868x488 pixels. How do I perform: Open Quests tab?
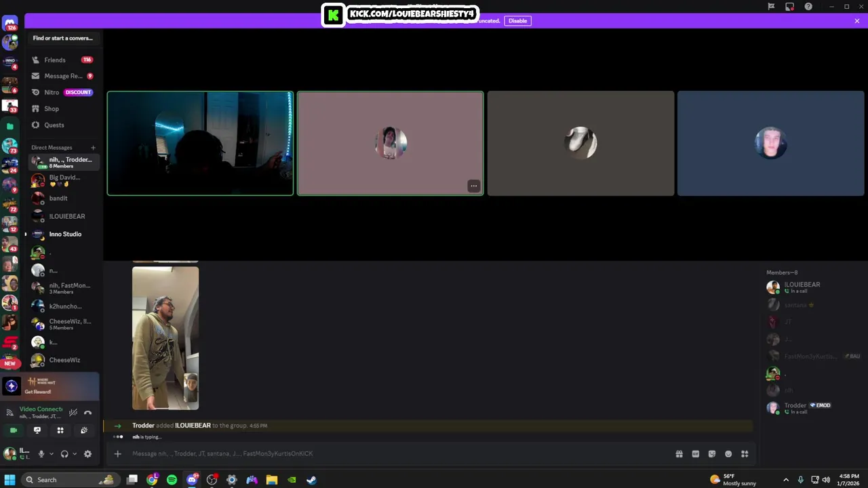pyautogui.click(x=63, y=125)
